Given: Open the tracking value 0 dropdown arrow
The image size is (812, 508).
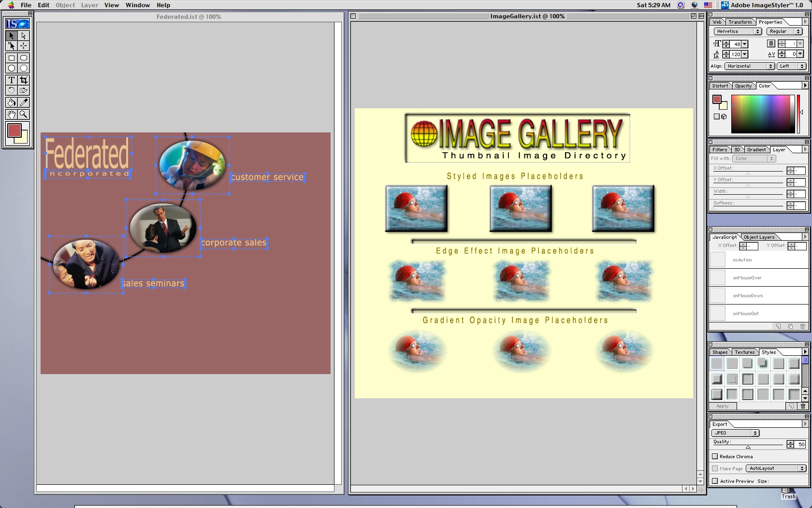Looking at the screenshot, I should pyautogui.click(x=800, y=54).
